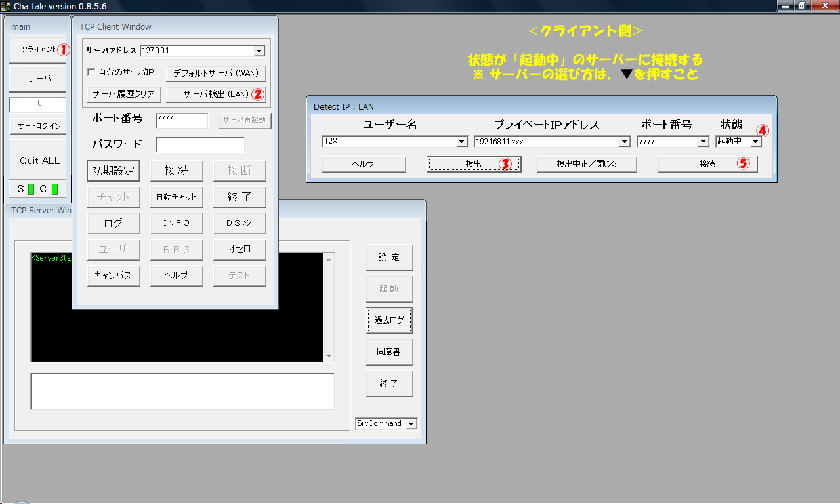
Task: Open the ユーザー名 dropdown showing T2X
Action: 462,141
